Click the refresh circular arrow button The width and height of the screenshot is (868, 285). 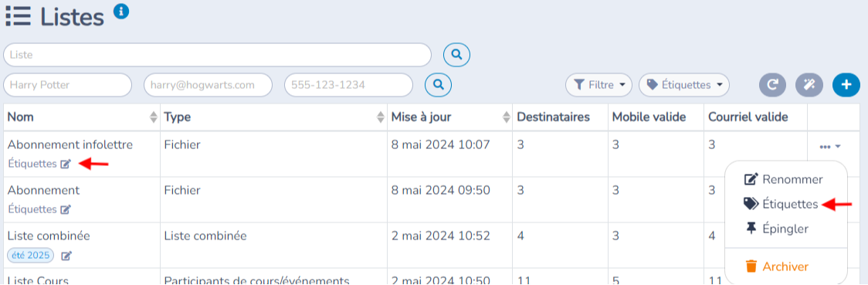click(772, 85)
